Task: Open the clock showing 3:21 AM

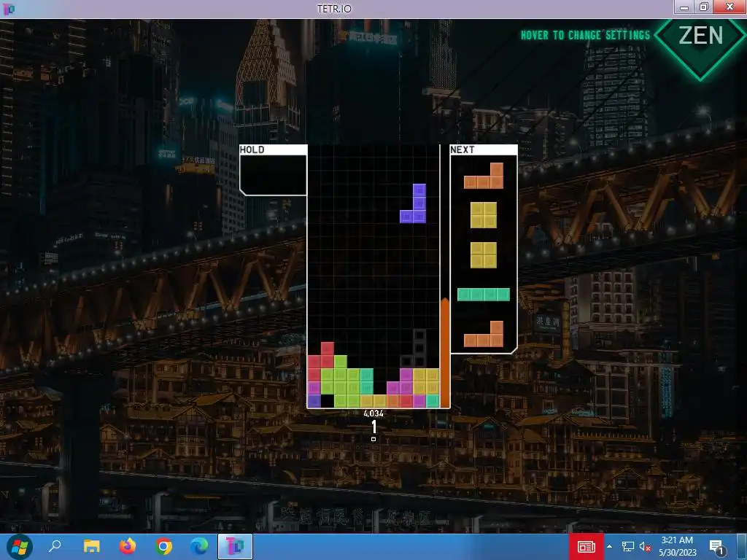Action: click(678, 546)
